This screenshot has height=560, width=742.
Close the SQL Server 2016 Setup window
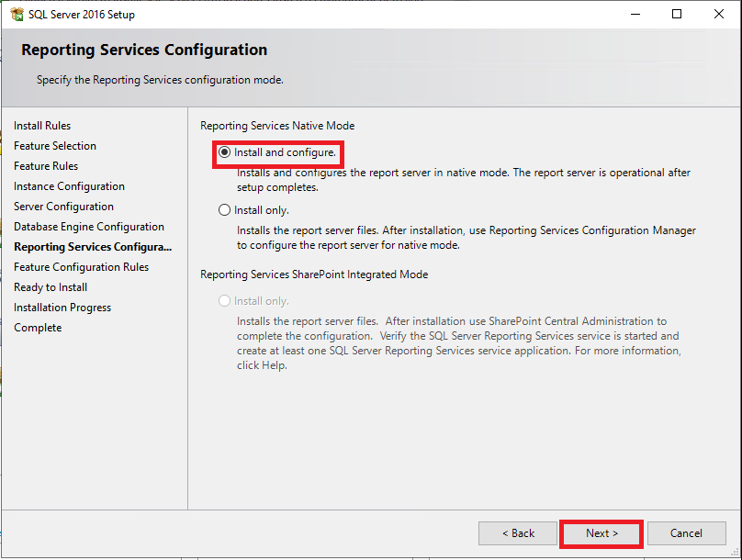[719, 14]
